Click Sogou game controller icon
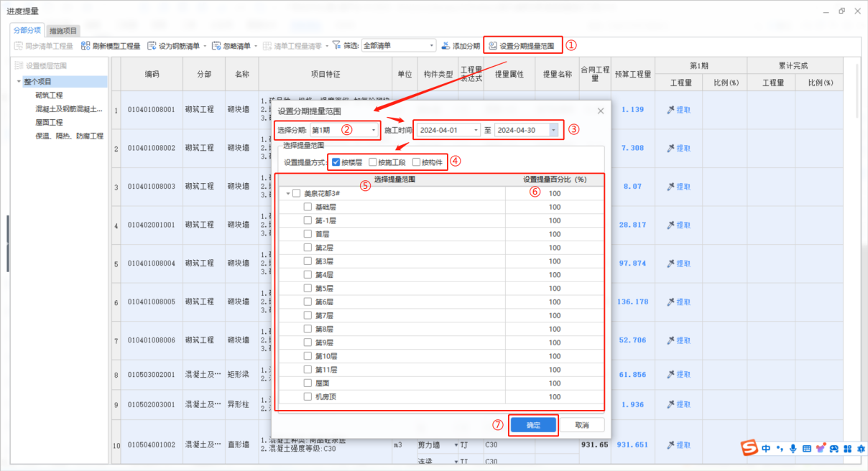The width and height of the screenshot is (868, 471). 834,449
